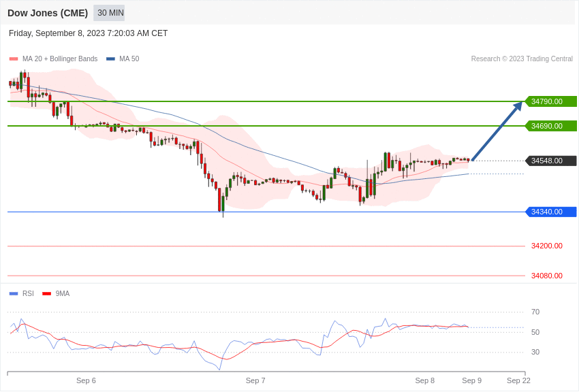Click the RSI 30 level label

click(x=535, y=352)
